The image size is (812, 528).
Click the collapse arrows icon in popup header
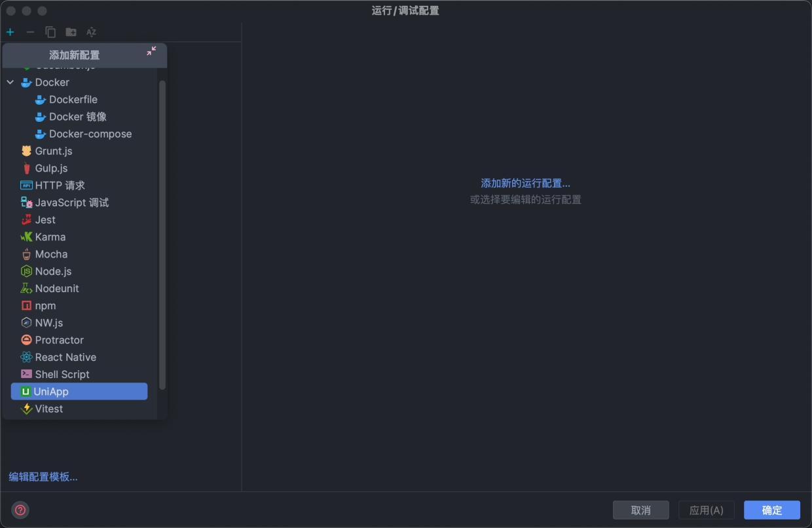151,51
